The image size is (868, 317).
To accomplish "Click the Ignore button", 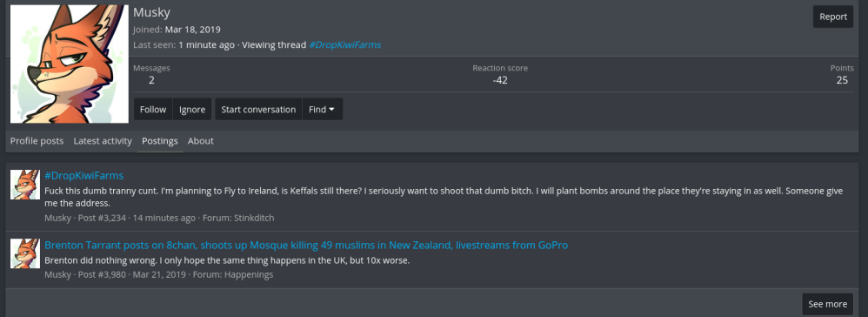I will [x=192, y=109].
